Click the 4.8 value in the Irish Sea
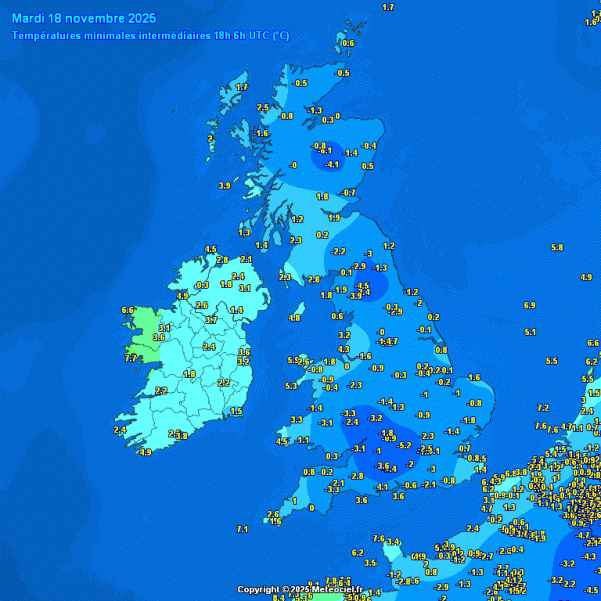 (295, 318)
